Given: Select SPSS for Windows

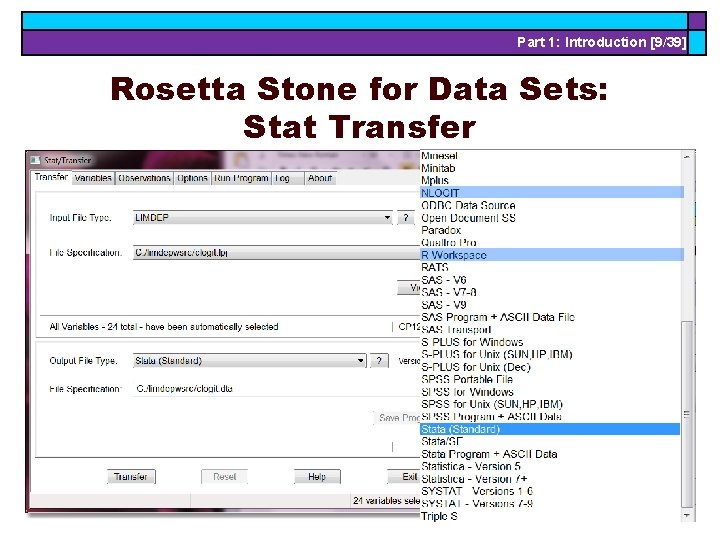Looking at the screenshot, I should (x=551, y=392).
